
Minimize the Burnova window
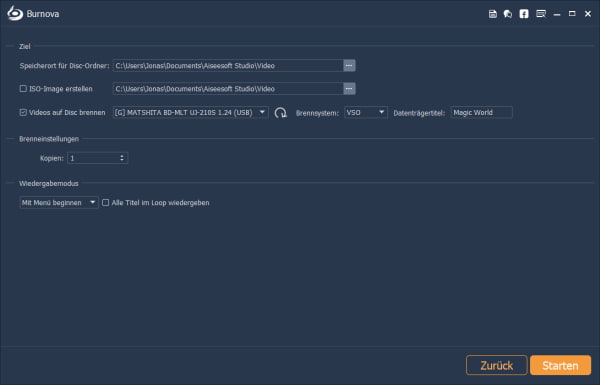click(557, 14)
